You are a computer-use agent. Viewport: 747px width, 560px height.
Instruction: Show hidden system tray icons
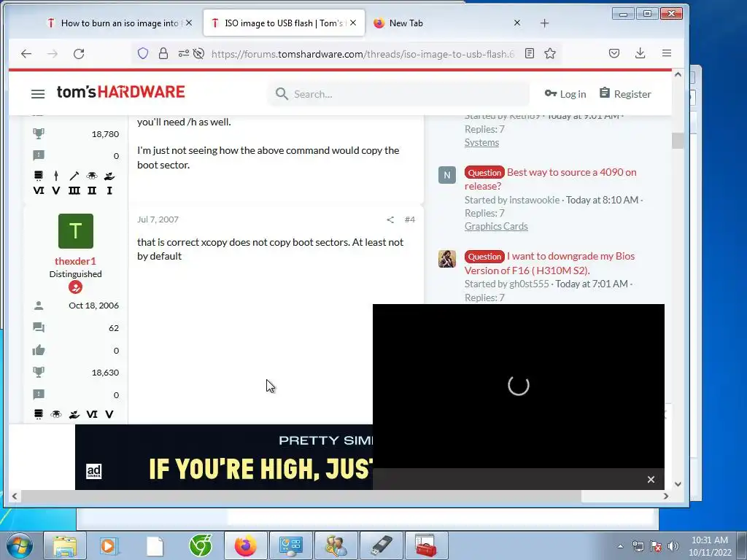click(x=620, y=546)
